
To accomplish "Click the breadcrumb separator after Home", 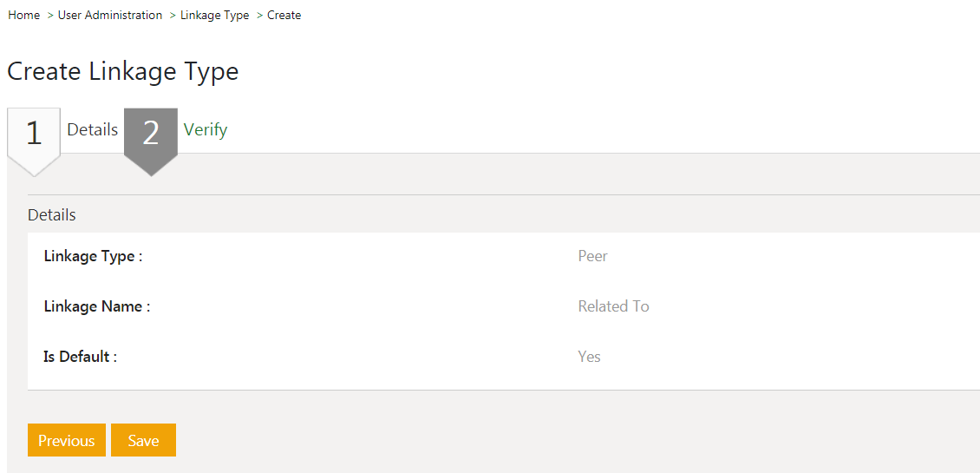I will pos(50,16).
